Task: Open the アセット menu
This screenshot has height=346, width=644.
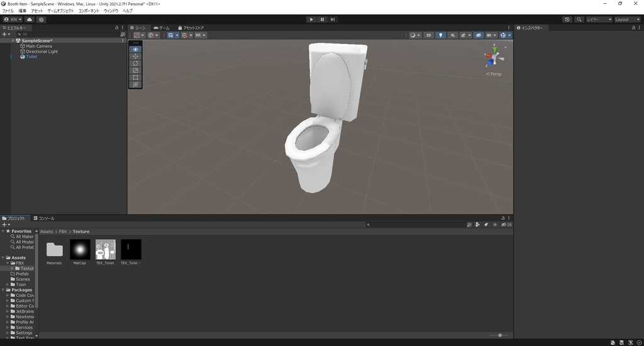Action: [37, 11]
